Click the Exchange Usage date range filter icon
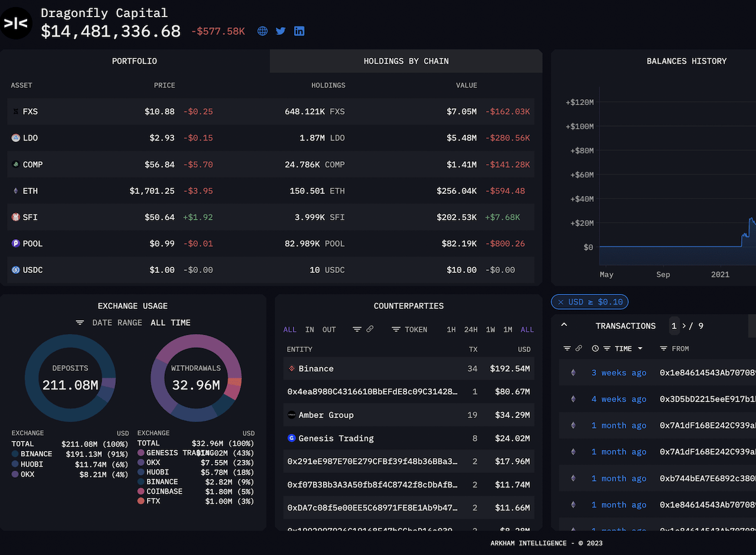 coord(80,322)
